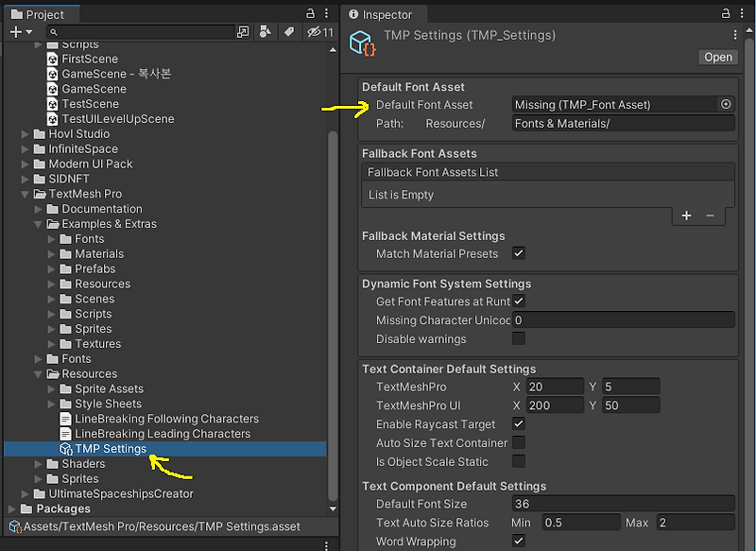Click Project tree scroll-down arrow
The image size is (756, 551).
[333, 508]
